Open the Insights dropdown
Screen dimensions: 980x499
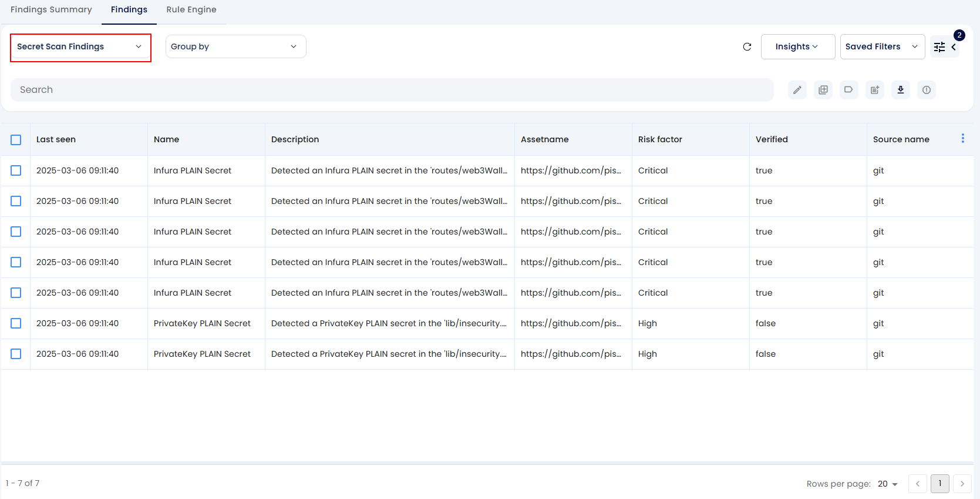pyautogui.click(x=797, y=46)
